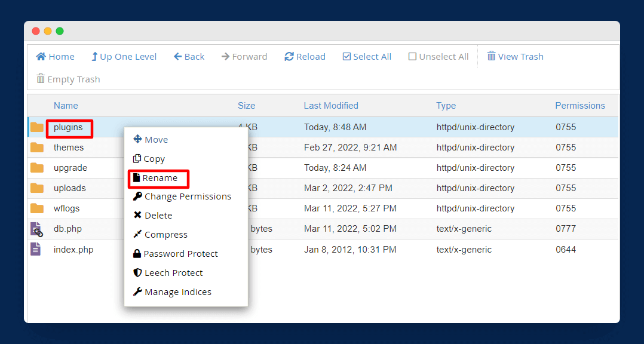The image size is (644, 344).
Task: Click the wflogs folder icon
Action: pos(37,208)
